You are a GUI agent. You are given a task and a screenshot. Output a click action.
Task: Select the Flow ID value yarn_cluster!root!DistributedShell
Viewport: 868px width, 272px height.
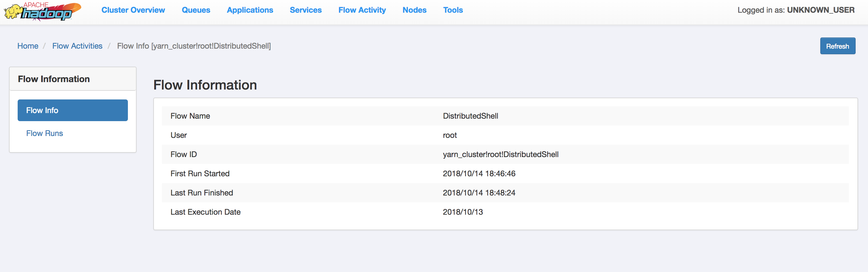tap(501, 154)
